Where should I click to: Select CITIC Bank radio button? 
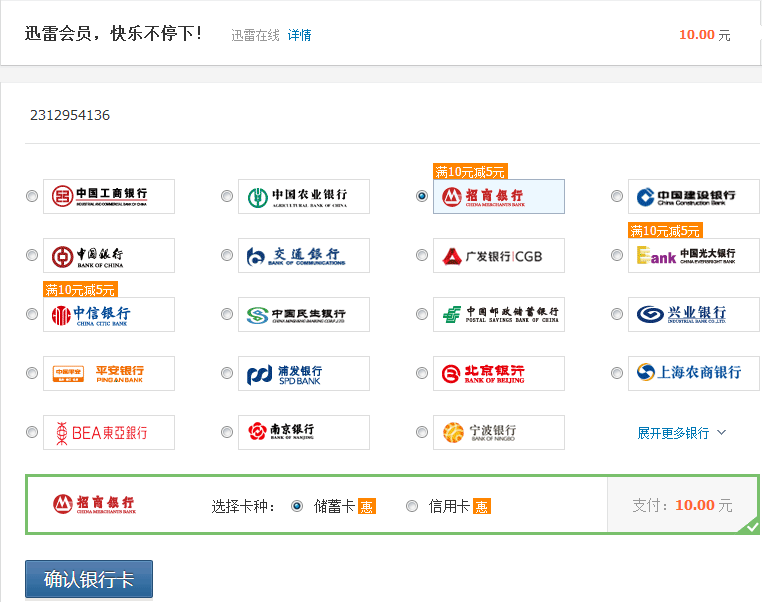point(32,314)
